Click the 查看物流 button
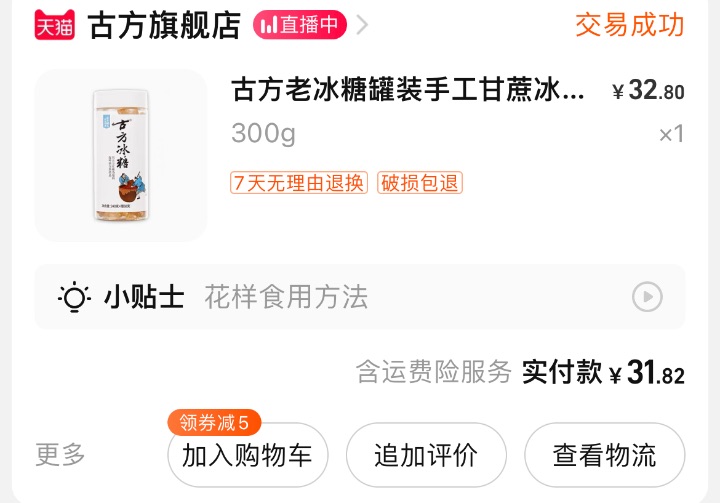720x503 pixels. (605, 455)
